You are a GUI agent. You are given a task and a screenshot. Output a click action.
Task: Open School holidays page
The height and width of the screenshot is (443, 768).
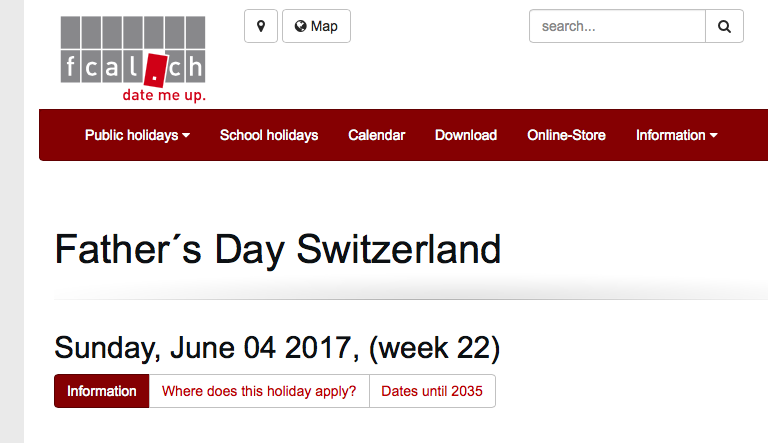point(269,135)
